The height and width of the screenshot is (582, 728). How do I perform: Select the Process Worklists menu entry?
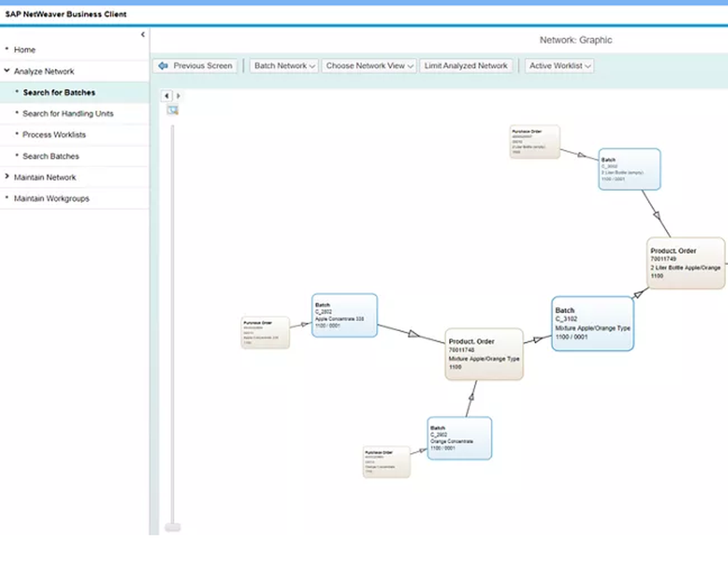click(x=55, y=135)
